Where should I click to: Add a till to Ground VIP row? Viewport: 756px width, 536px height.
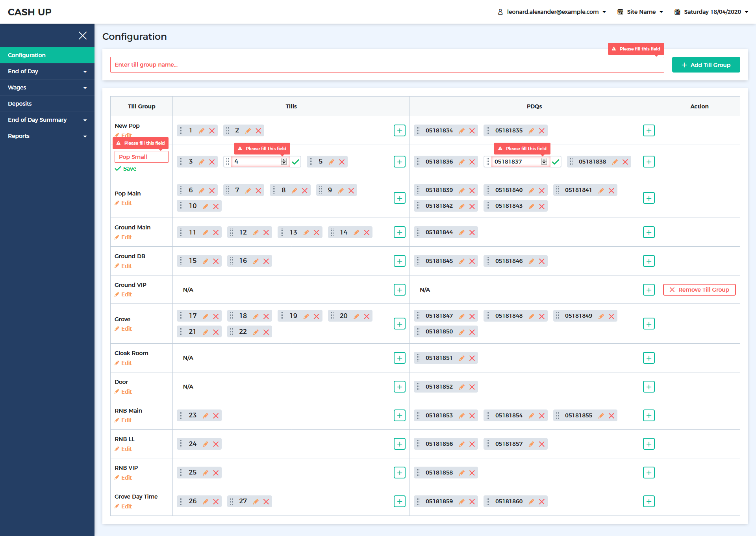click(399, 290)
